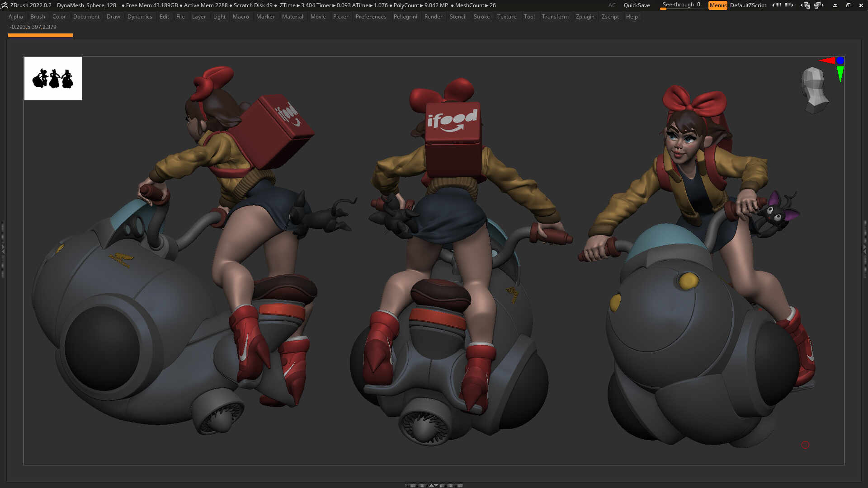Open the Stroke menu
Screen dimensions: 868x488
[482, 17]
